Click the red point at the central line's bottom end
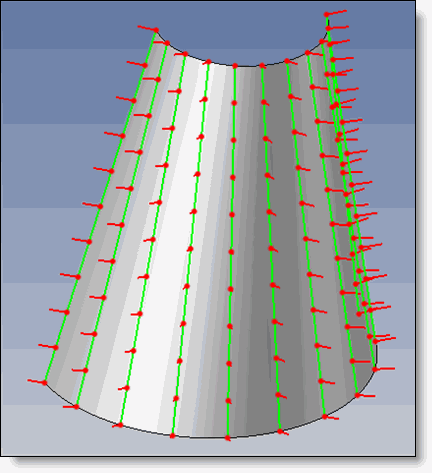The width and height of the screenshot is (432, 473). click(x=228, y=438)
